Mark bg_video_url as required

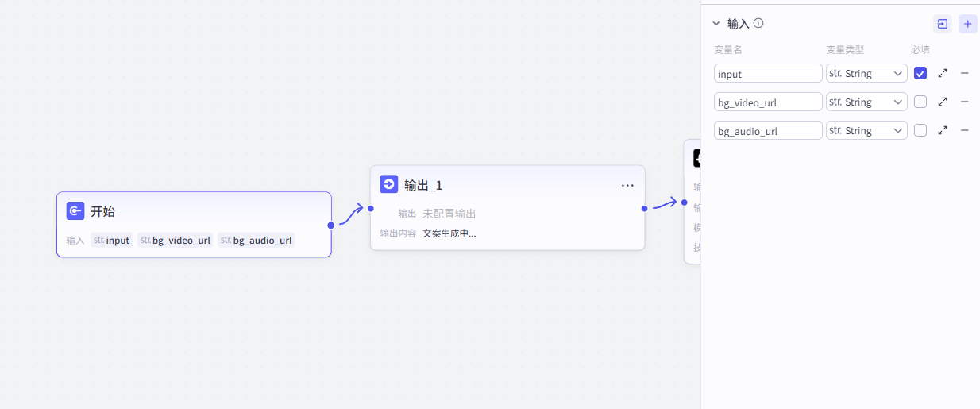coord(920,102)
